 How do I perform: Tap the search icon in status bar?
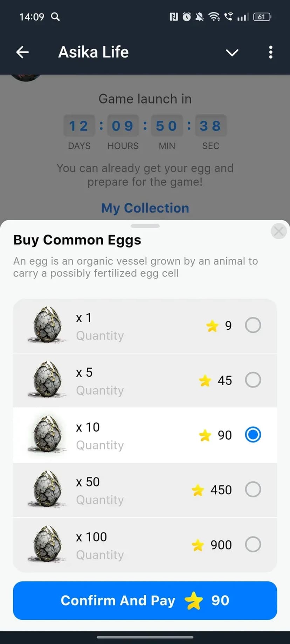coord(55,16)
